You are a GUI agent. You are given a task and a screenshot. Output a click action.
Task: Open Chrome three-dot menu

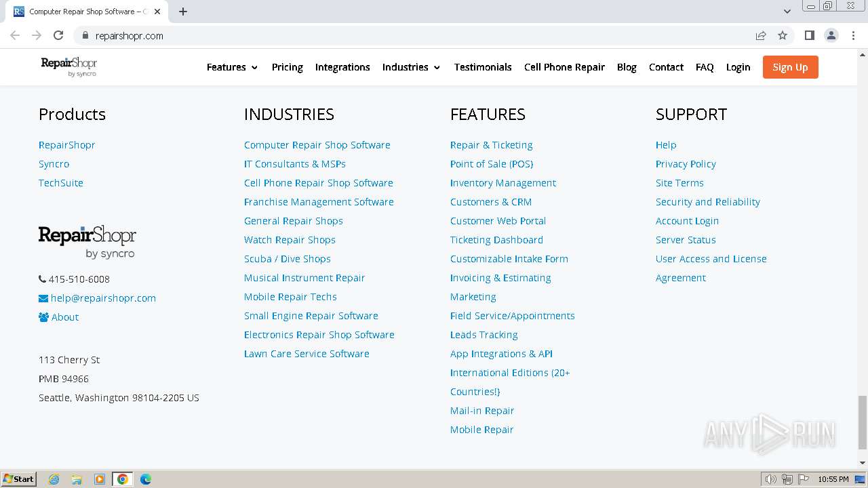[x=853, y=35]
